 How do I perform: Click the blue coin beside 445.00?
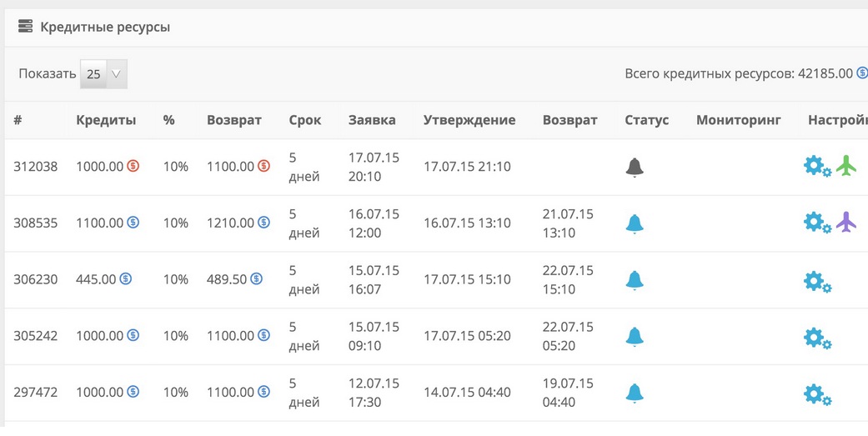pos(125,278)
